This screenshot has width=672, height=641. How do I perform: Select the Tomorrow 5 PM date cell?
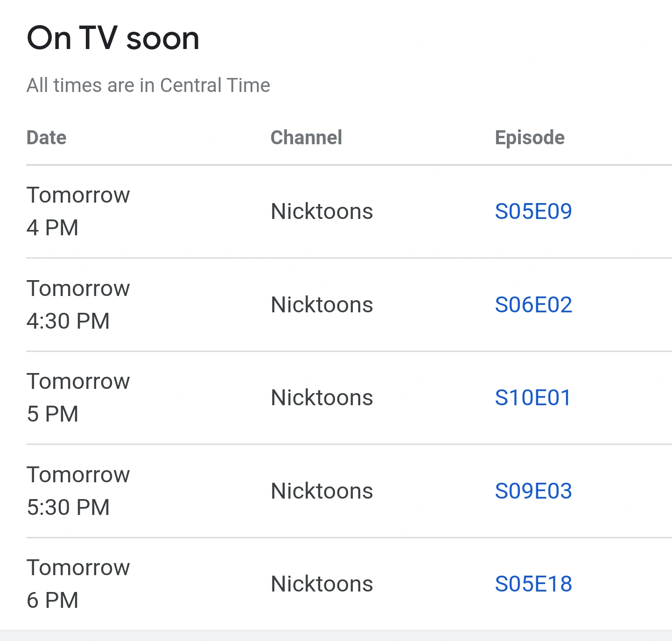78,398
